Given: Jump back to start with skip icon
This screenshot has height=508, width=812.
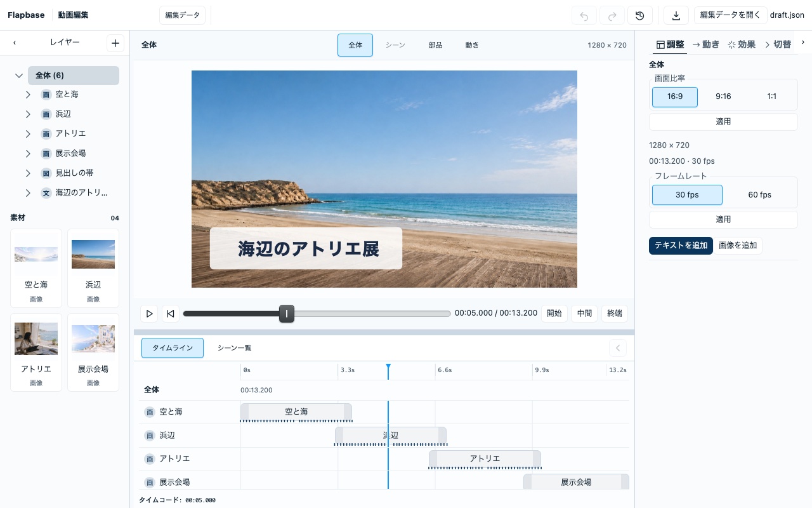Looking at the screenshot, I should (x=170, y=313).
